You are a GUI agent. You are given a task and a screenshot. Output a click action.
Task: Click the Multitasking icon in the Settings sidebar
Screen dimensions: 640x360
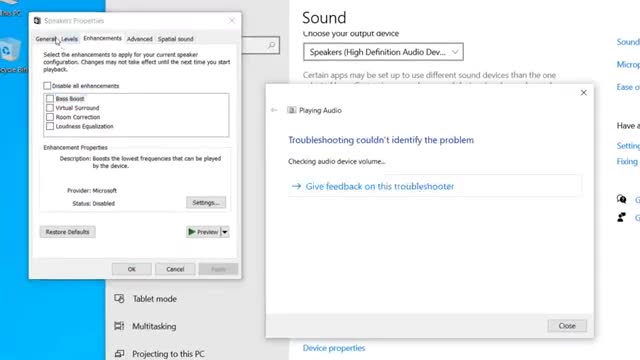(119, 326)
